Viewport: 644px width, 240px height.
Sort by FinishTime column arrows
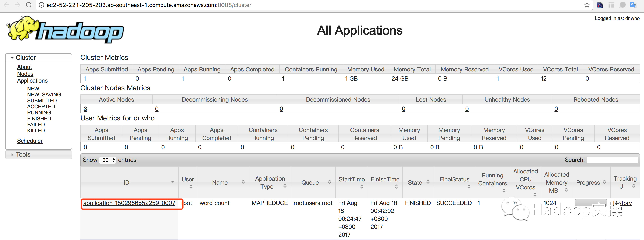coord(396,186)
